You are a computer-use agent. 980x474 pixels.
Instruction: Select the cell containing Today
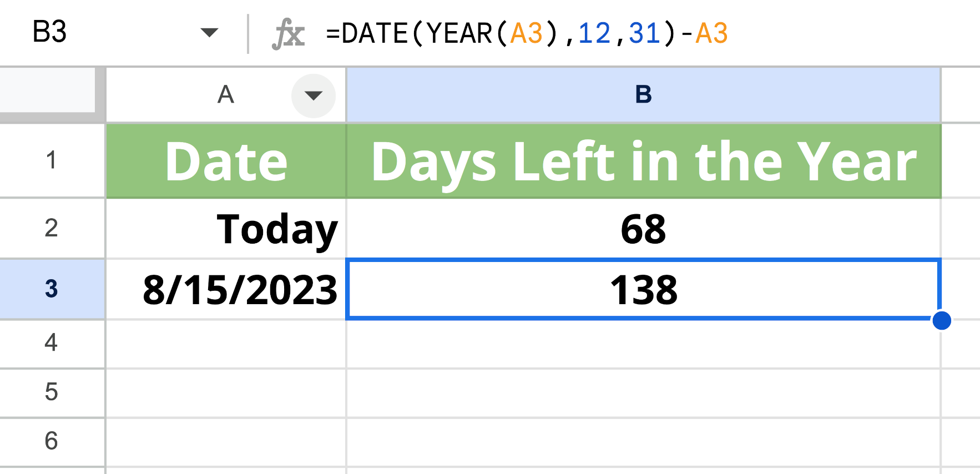pos(226,229)
